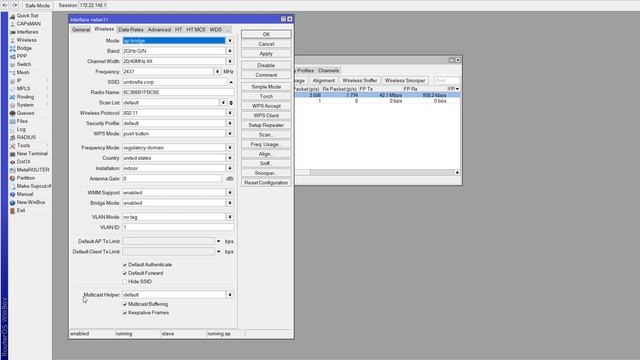Click the redo arrow in top toolbar
The width and height of the screenshot is (640, 360).
tap(15, 5)
